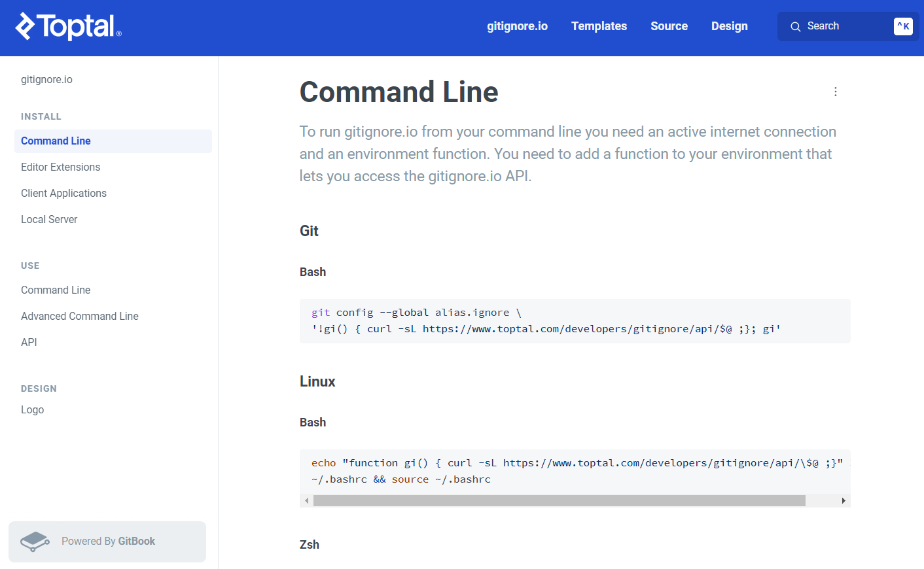Click the GitBook logo icon

coord(35,542)
